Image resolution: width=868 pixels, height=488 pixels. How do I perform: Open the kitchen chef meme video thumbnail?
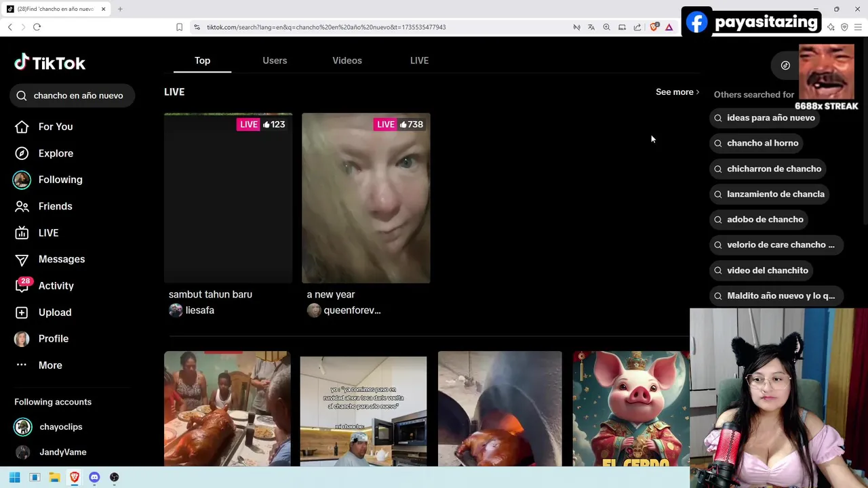click(363, 411)
